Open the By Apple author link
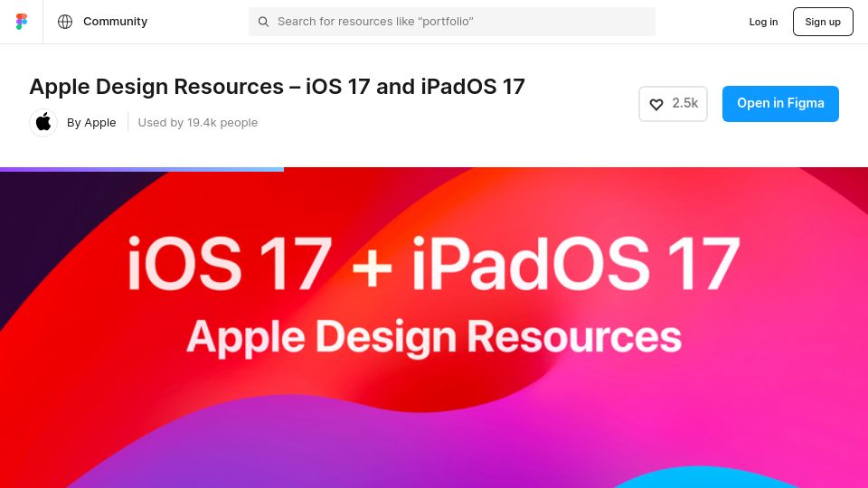Viewport: 868px width, 488px height. pos(91,123)
